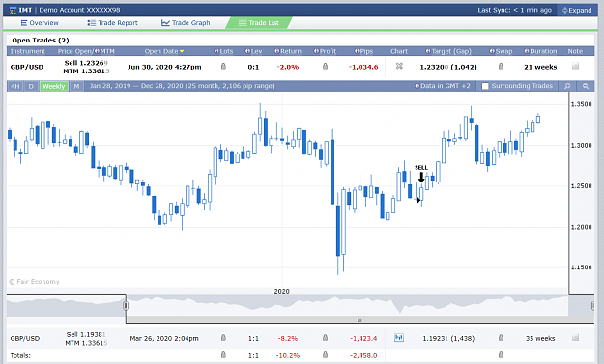The width and height of the screenshot is (604, 364).
Task: Click the Swap lock icon in the 21 weeks row
Action: [501, 67]
